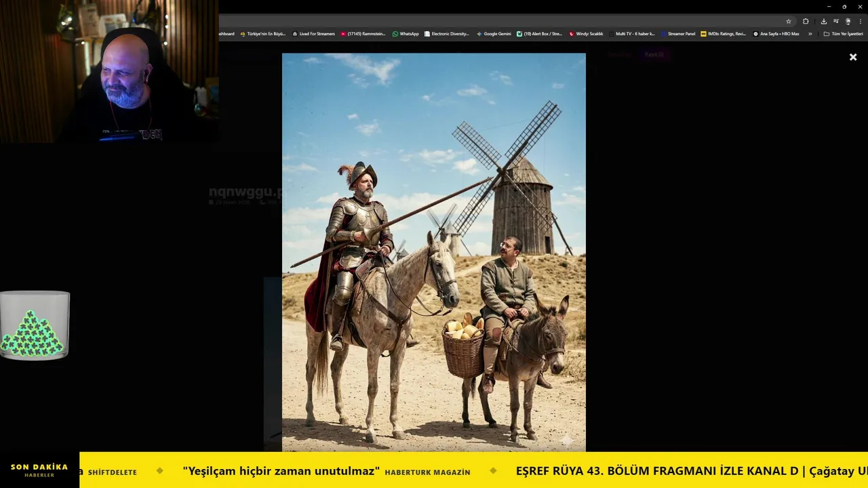
Task: Open the Türkiye'nin En Büyü... bookmark
Action: coord(263,34)
